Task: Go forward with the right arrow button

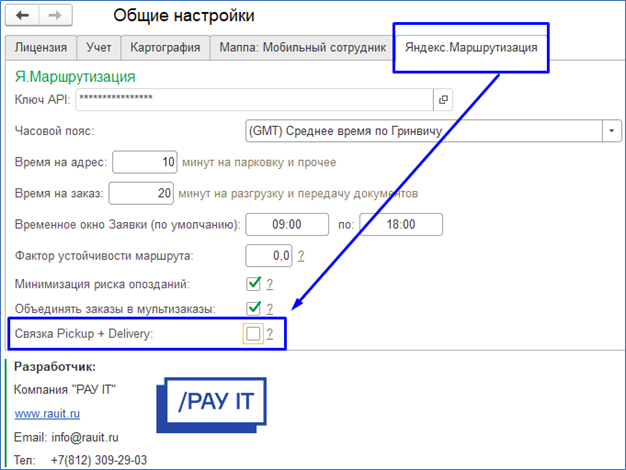Action: click(55, 15)
